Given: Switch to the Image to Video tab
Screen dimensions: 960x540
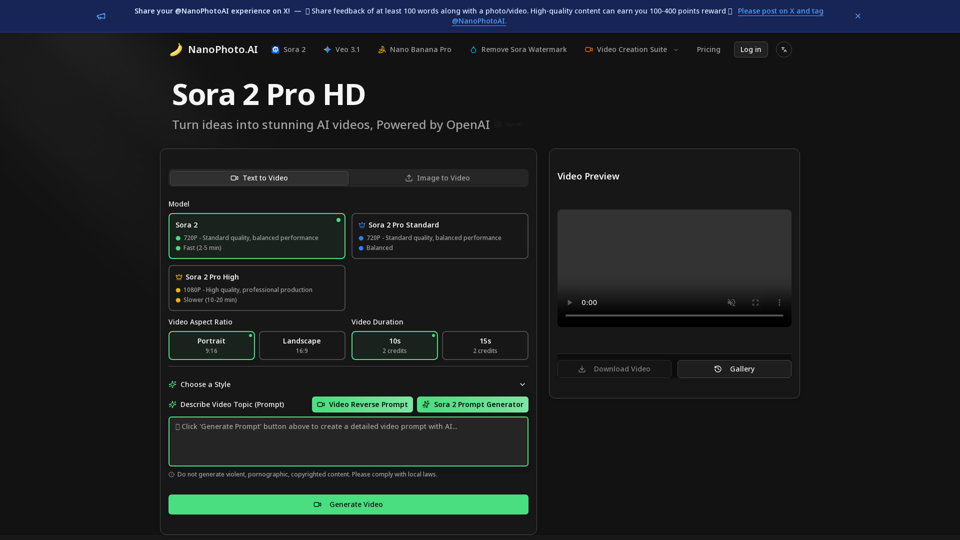Looking at the screenshot, I should (438, 178).
